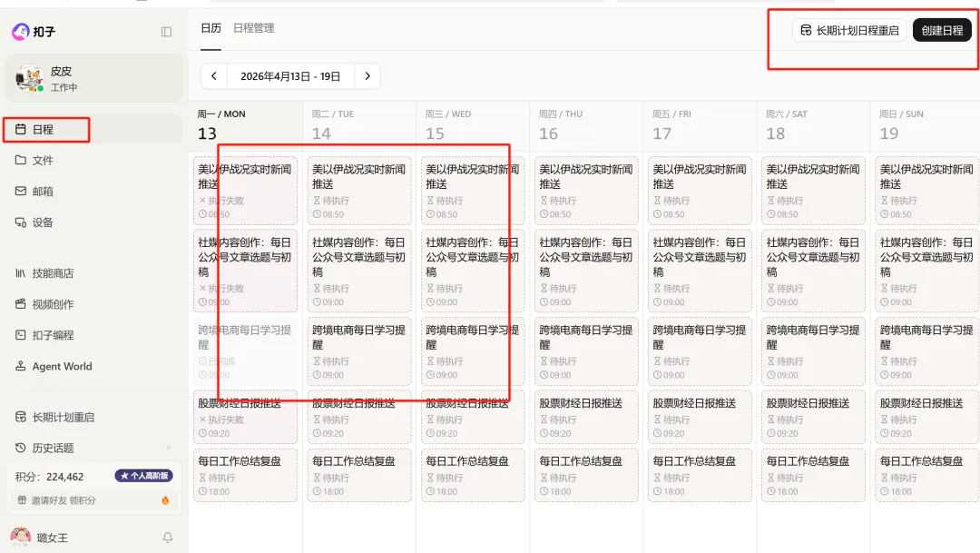Go to next week with right chevron
This screenshot has height=553, width=980.
tap(367, 76)
